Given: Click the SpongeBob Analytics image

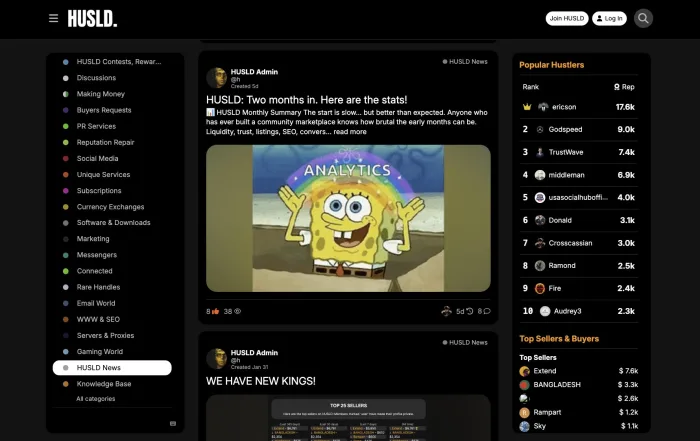Looking at the screenshot, I should (x=348, y=218).
